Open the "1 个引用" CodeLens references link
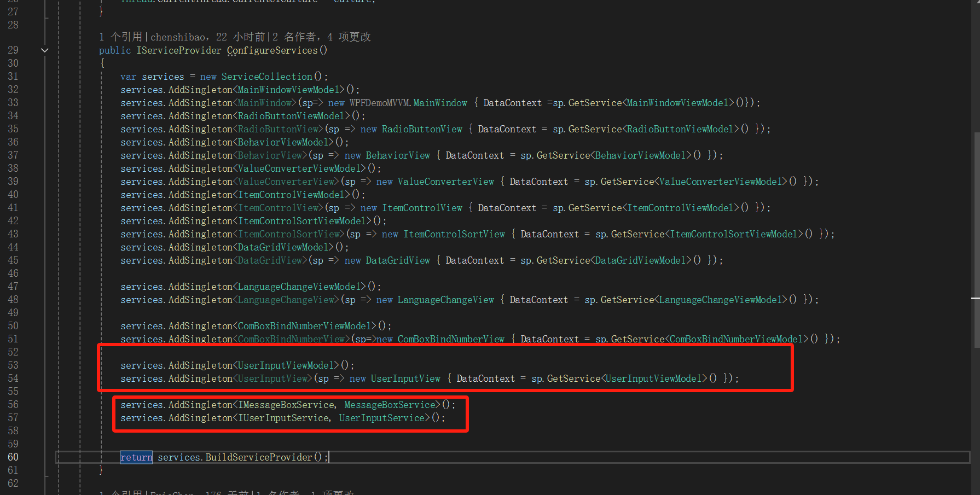980x495 pixels. 120,37
